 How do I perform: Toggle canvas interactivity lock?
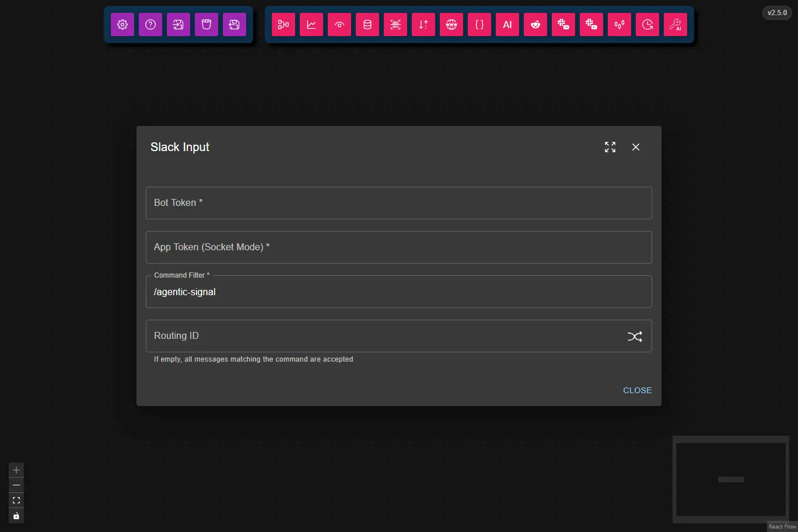16,516
